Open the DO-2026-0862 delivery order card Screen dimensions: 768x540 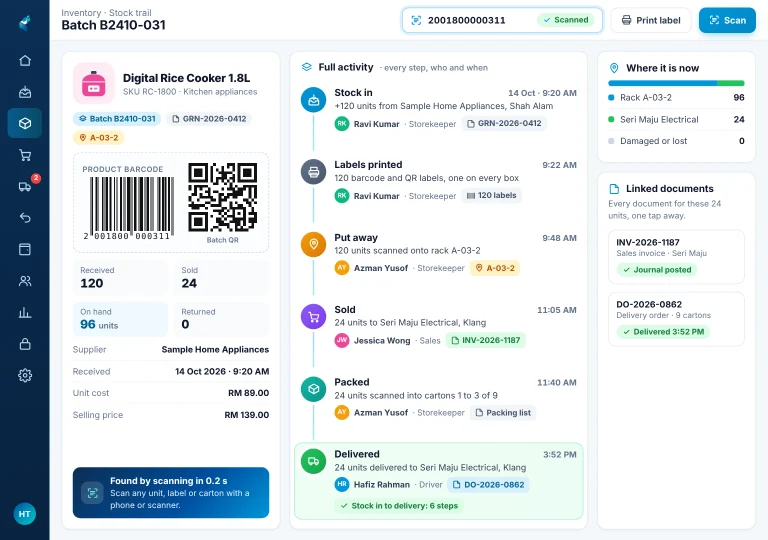[x=676, y=319]
